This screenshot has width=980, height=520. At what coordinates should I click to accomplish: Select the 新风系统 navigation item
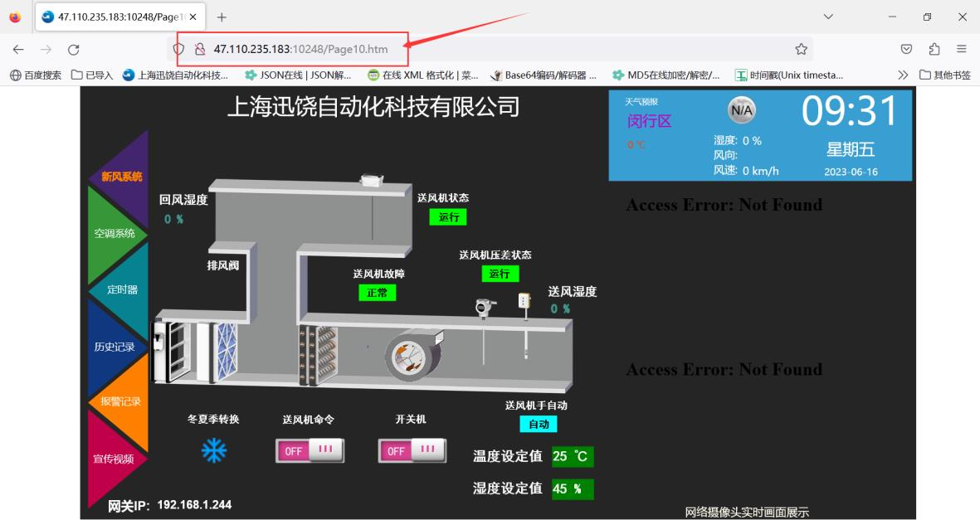pos(121,177)
